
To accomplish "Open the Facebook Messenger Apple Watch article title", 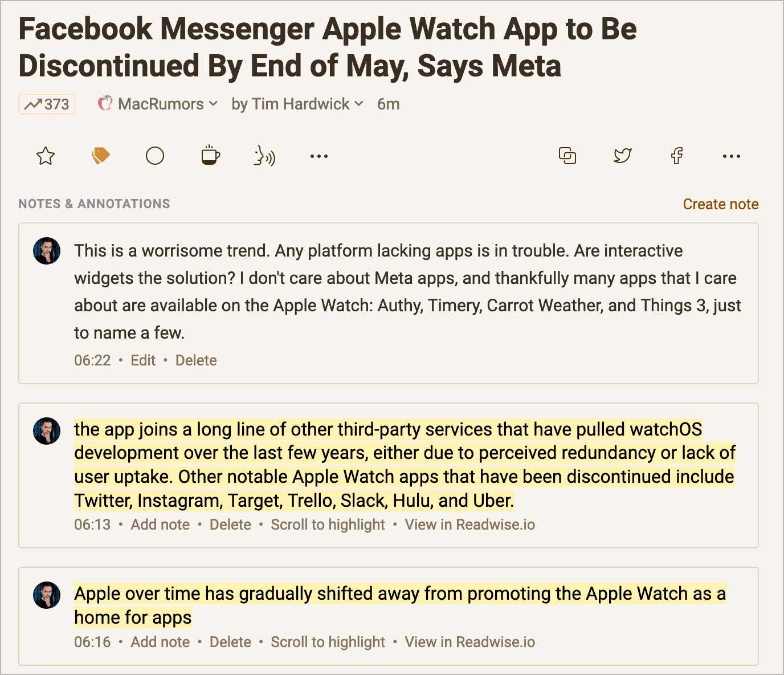I will 328,47.
